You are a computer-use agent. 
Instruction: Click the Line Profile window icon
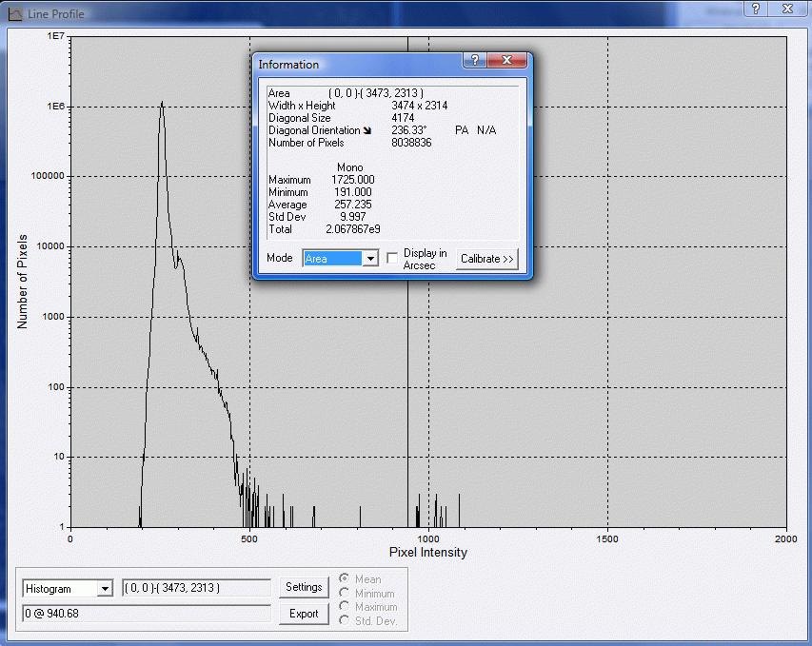pos(14,13)
